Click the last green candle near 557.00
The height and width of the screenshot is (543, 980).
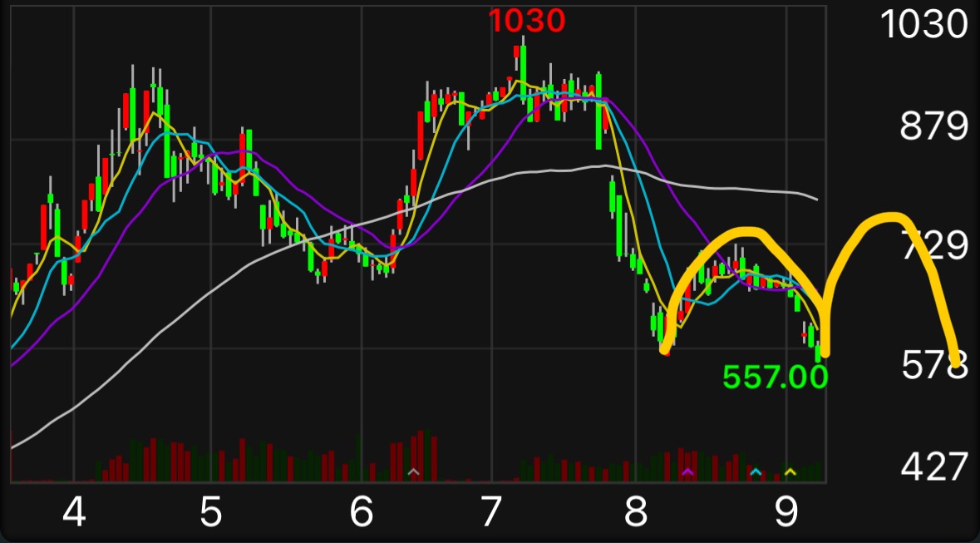(x=818, y=353)
